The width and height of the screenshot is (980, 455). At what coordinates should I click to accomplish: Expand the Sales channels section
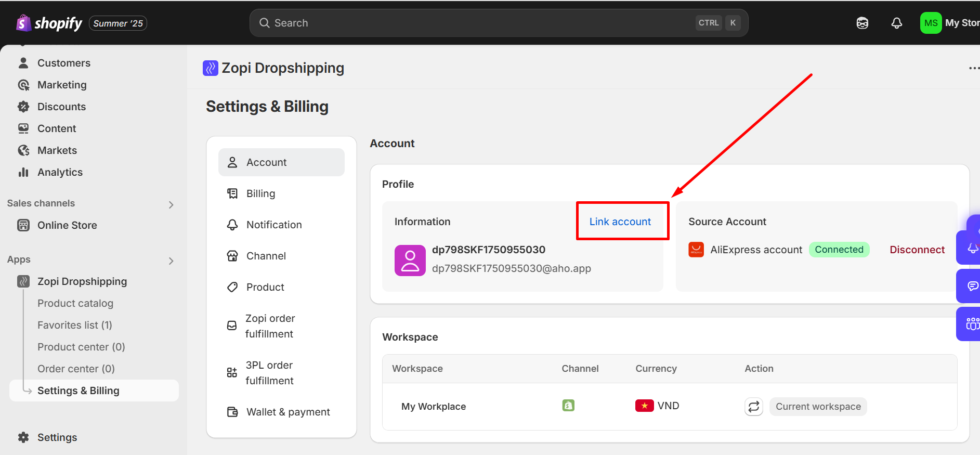(x=171, y=205)
